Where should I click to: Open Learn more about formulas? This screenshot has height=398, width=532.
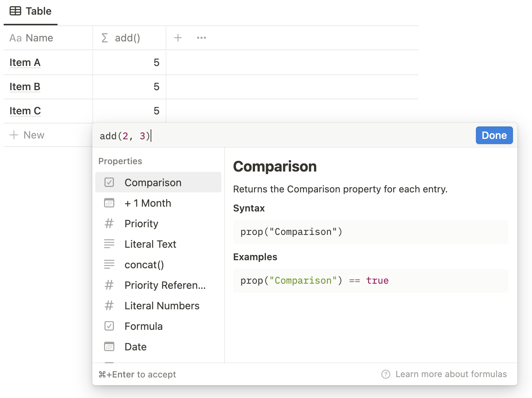pyautogui.click(x=451, y=374)
